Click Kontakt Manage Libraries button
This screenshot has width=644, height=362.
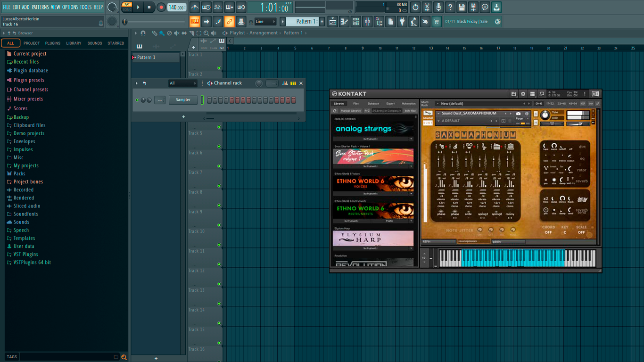click(x=351, y=111)
